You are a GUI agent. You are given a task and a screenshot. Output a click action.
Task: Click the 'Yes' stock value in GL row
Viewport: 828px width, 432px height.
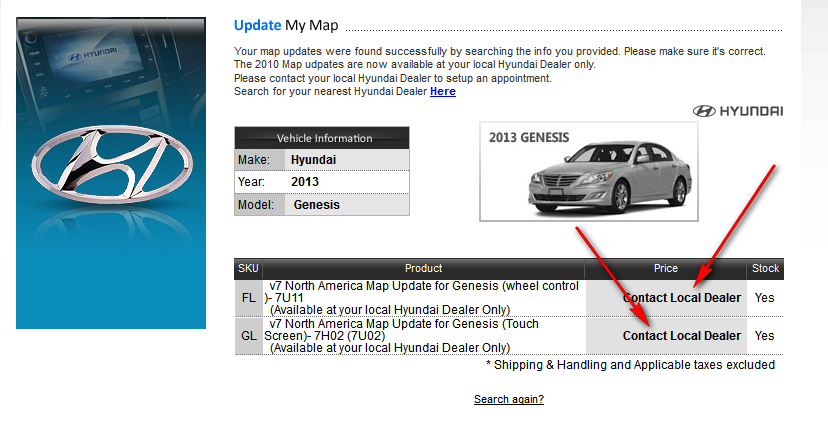pos(764,336)
